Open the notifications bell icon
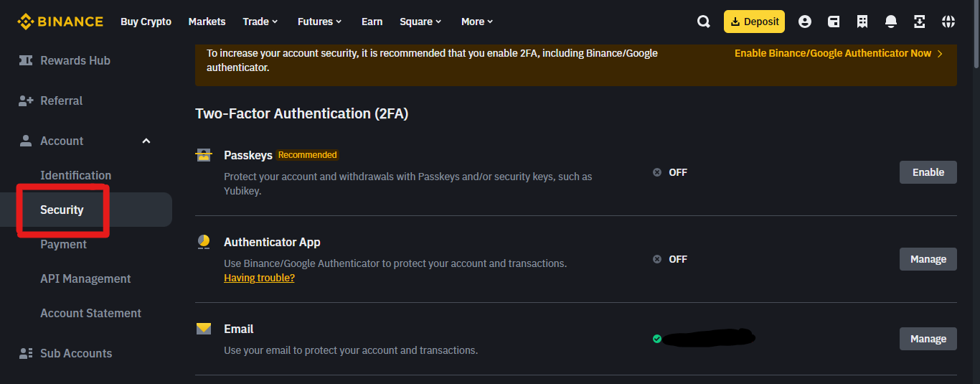Image resolution: width=980 pixels, height=384 pixels. [x=891, y=22]
